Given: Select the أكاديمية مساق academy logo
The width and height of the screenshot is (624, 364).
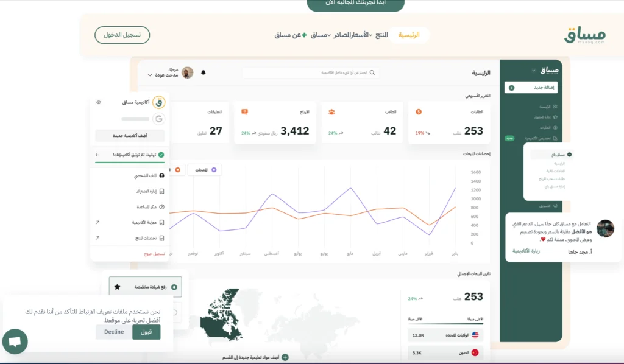Looking at the screenshot, I should pyautogui.click(x=159, y=102).
